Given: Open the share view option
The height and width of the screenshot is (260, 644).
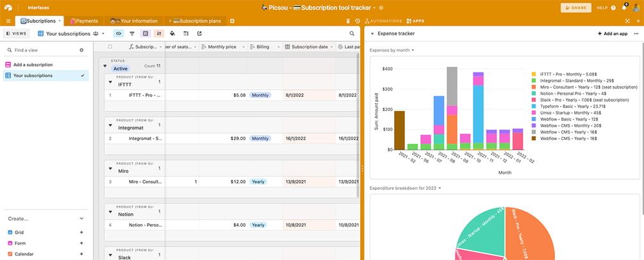Looking at the screenshot, I should coord(199,34).
